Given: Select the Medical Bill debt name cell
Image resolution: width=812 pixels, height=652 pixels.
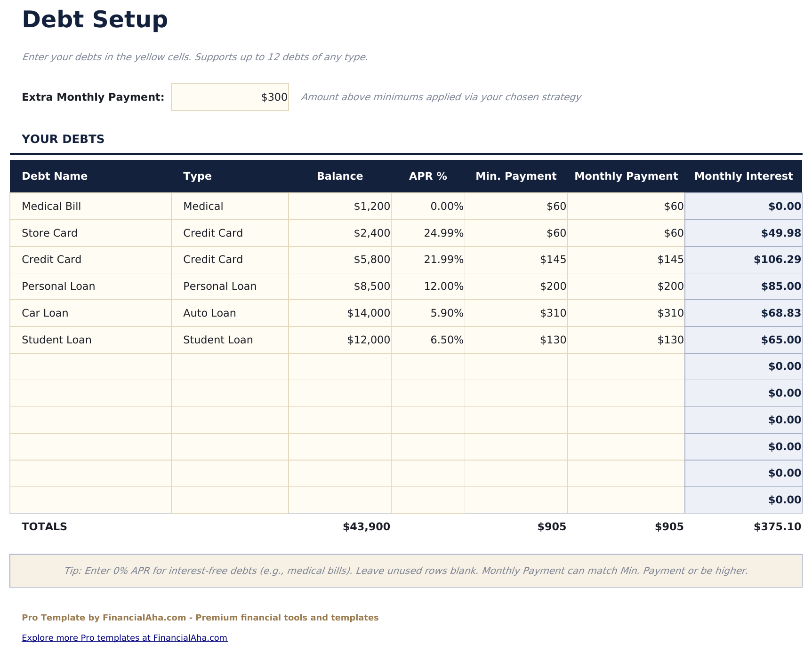Looking at the screenshot, I should (89, 206).
